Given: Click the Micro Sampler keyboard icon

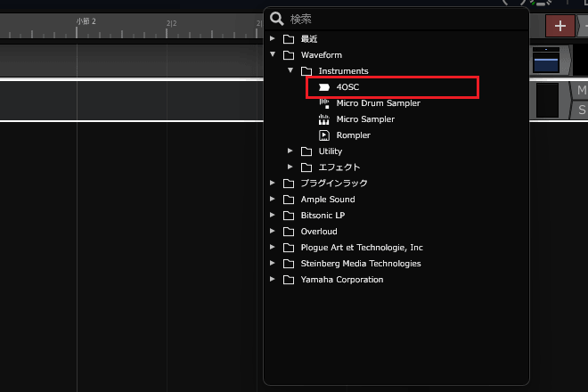Looking at the screenshot, I should (x=323, y=119).
